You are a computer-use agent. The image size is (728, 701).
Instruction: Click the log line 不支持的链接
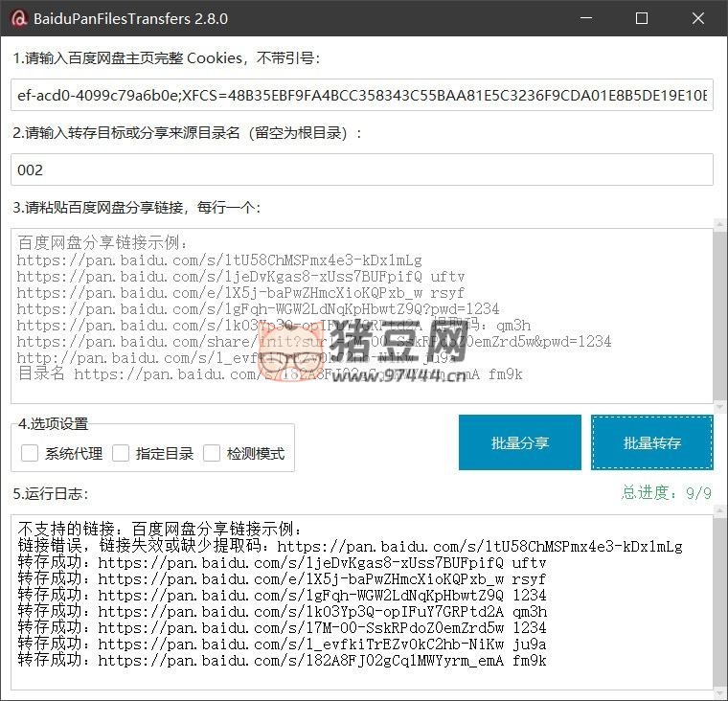click(x=160, y=530)
